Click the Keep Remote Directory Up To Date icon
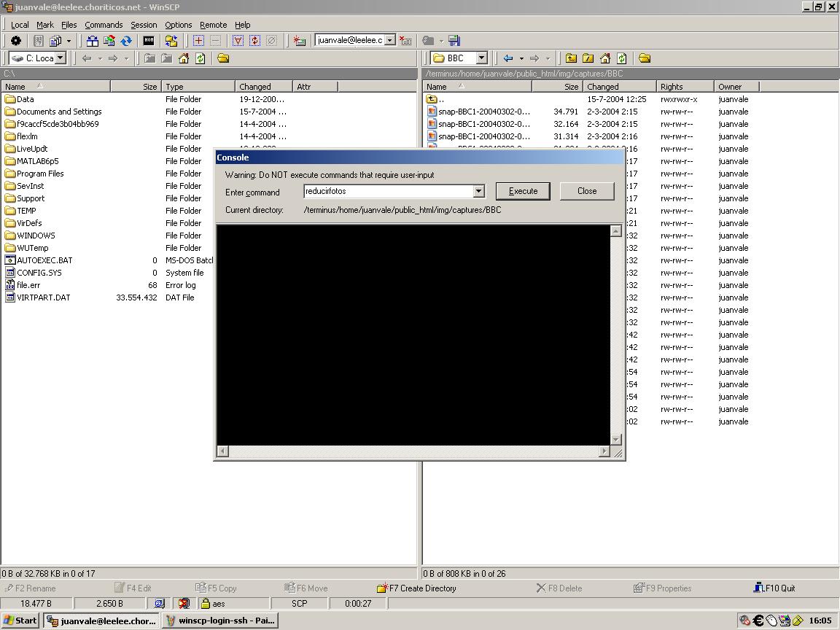 click(109, 41)
